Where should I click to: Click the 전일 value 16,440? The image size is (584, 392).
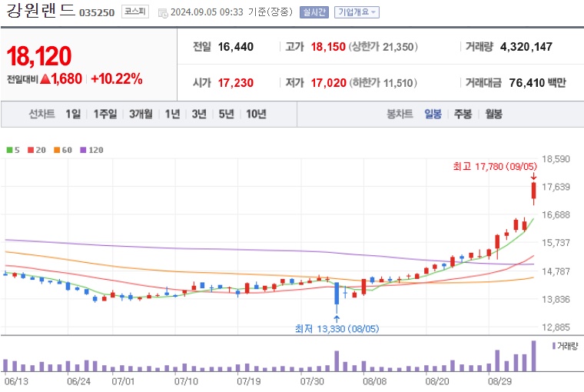click(x=235, y=47)
